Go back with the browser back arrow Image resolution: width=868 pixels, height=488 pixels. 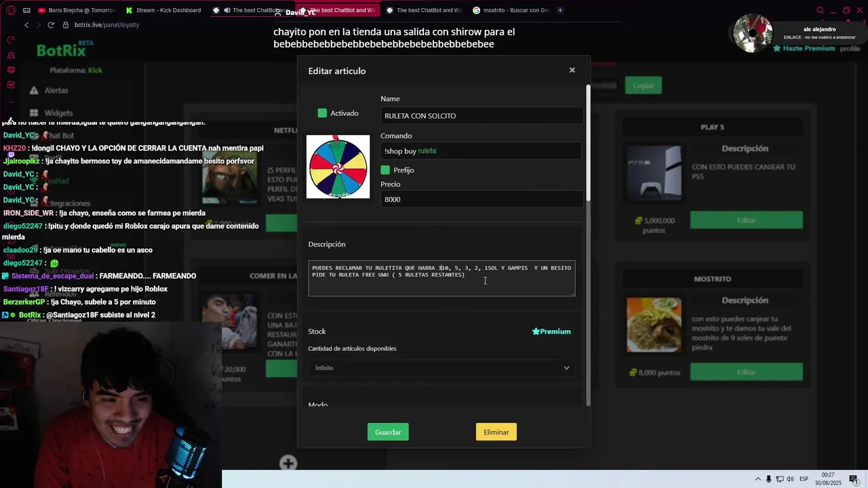(26, 25)
